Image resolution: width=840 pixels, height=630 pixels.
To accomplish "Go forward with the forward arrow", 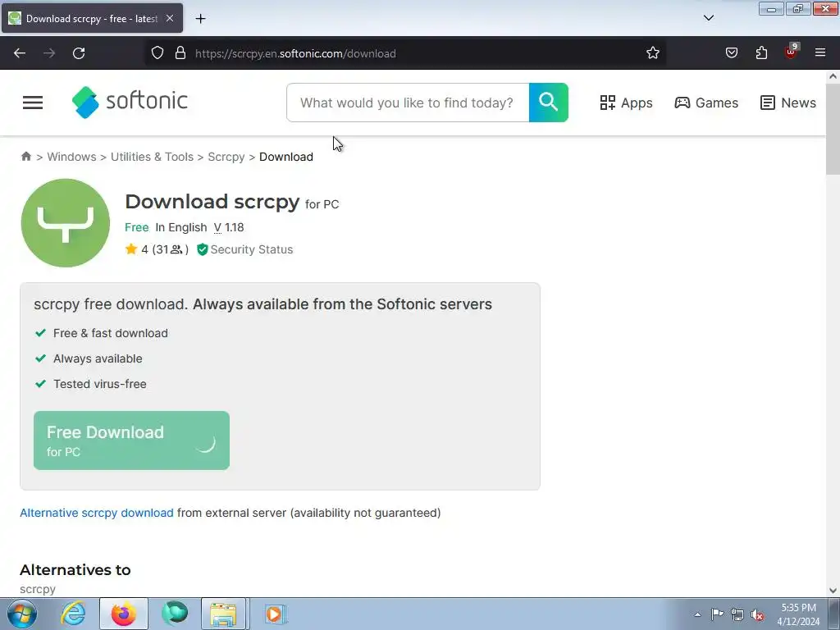I will tap(49, 53).
